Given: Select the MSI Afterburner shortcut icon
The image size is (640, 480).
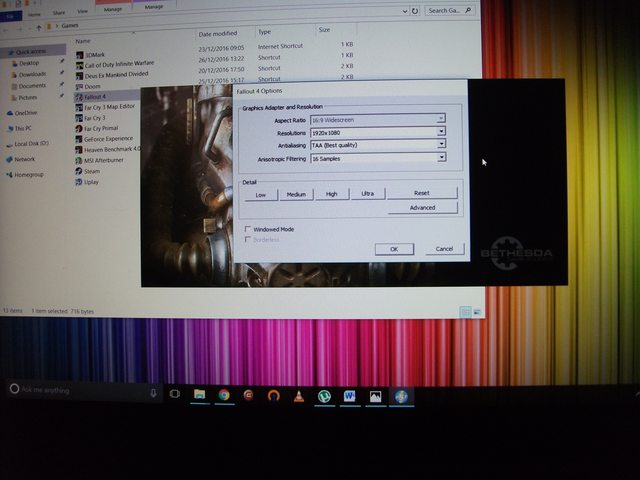Looking at the screenshot, I should tap(79, 160).
